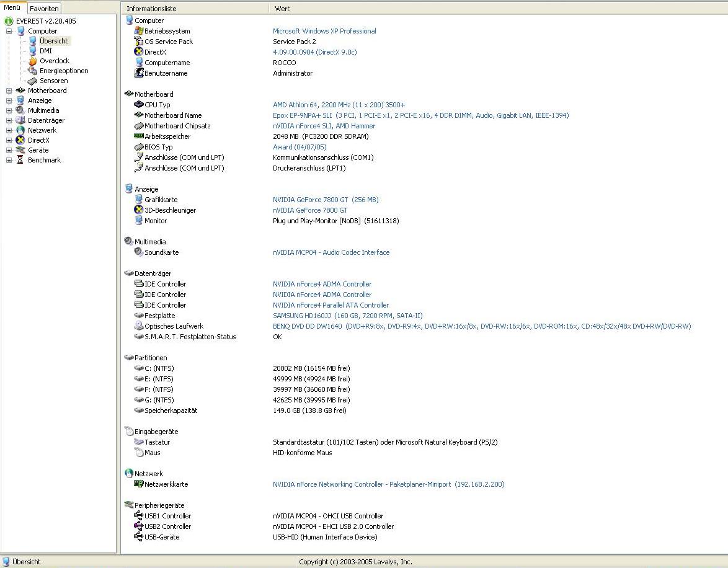Click the Tastatur keyboard icon
The height and width of the screenshot is (568, 728).
(x=139, y=442)
